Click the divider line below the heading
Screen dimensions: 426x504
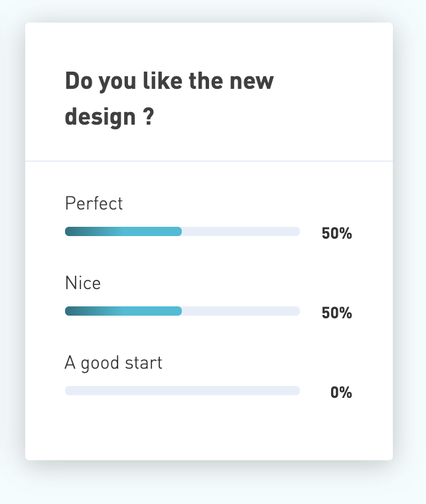[x=209, y=160]
